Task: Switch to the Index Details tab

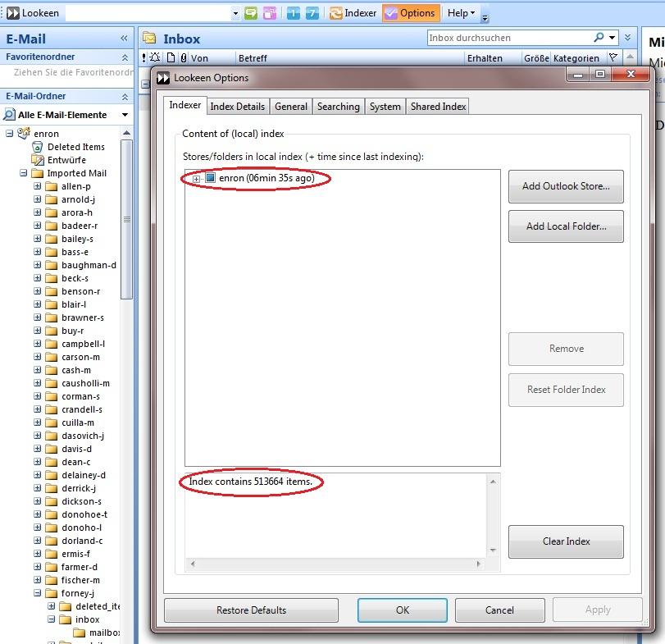Action: coord(237,107)
